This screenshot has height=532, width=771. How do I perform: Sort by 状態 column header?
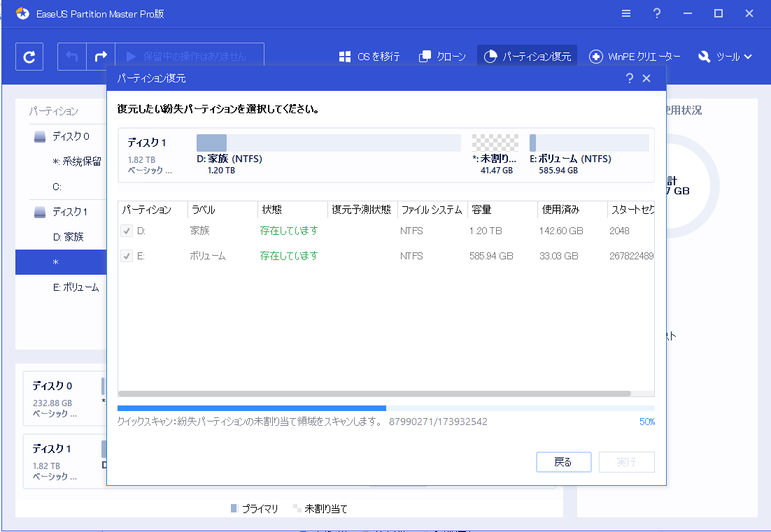tap(292, 210)
